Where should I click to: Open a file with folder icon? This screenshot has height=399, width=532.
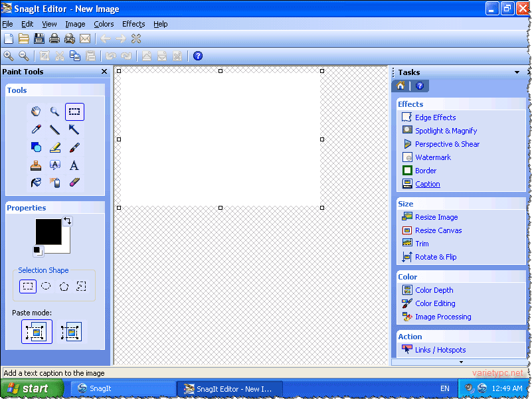[23, 39]
